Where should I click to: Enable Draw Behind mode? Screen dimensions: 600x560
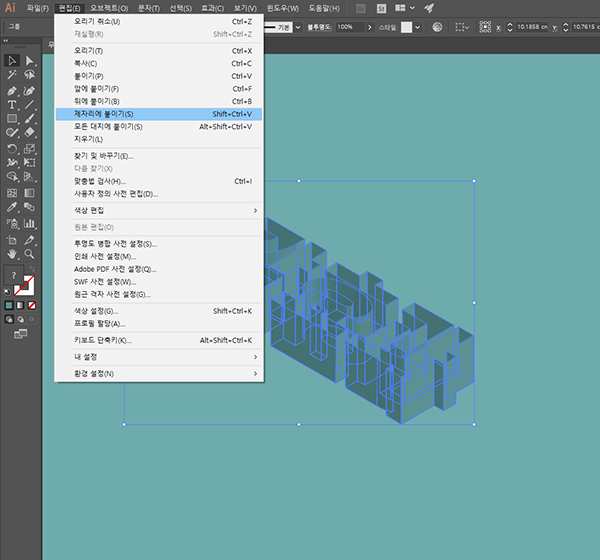coord(21,319)
